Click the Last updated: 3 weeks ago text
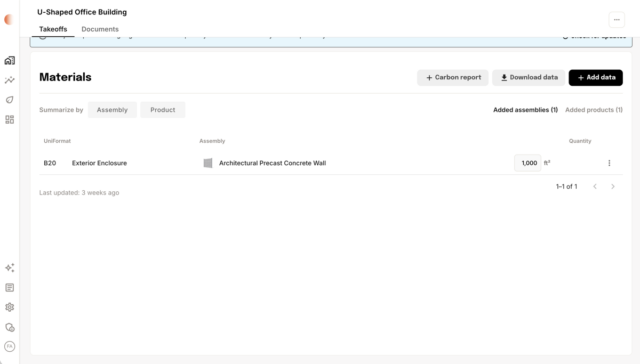This screenshot has height=364, width=640. pyautogui.click(x=79, y=193)
